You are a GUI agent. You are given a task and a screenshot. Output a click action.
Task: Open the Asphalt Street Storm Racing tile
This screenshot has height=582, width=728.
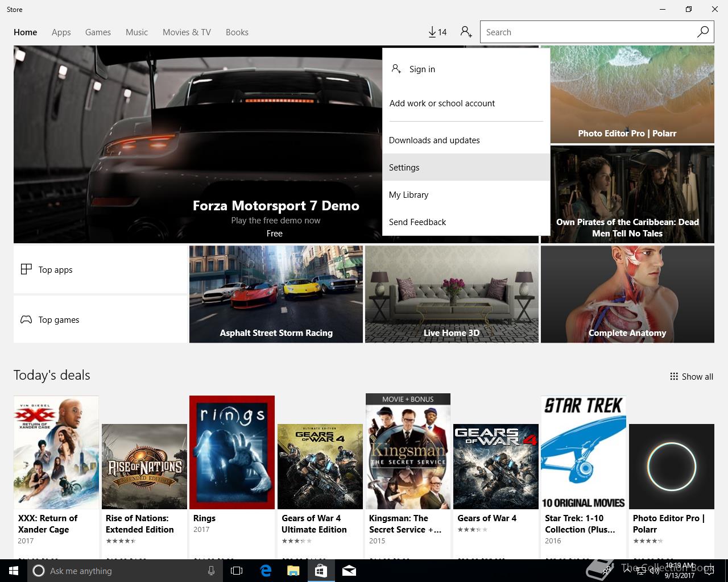coord(276,294)
